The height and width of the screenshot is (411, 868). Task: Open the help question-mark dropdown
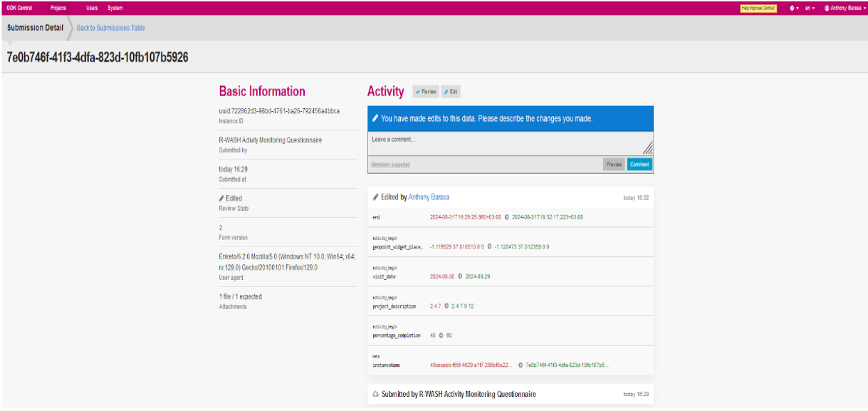click(793, 8)
